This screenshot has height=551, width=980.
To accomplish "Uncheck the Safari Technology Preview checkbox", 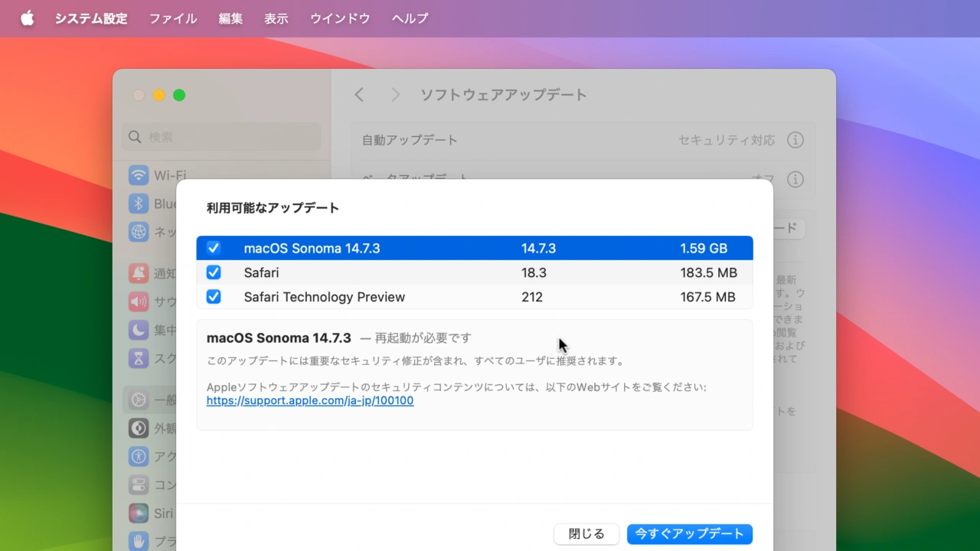I will pos(214,297).
